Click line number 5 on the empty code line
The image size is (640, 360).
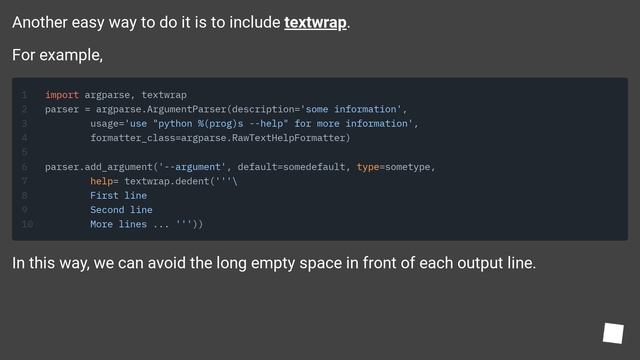(24, 152)
